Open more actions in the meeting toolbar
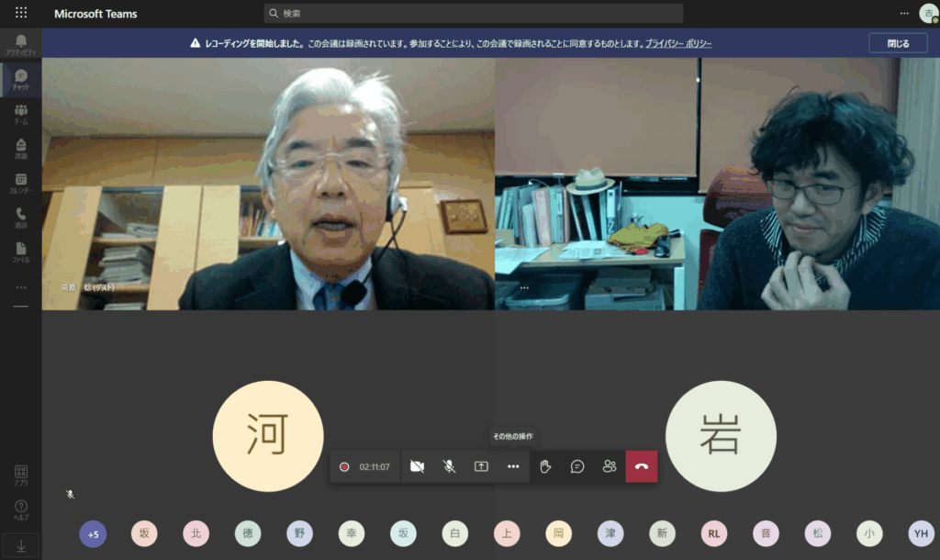The width and height of the screenshot is (940, 560). tap(513, 466)
